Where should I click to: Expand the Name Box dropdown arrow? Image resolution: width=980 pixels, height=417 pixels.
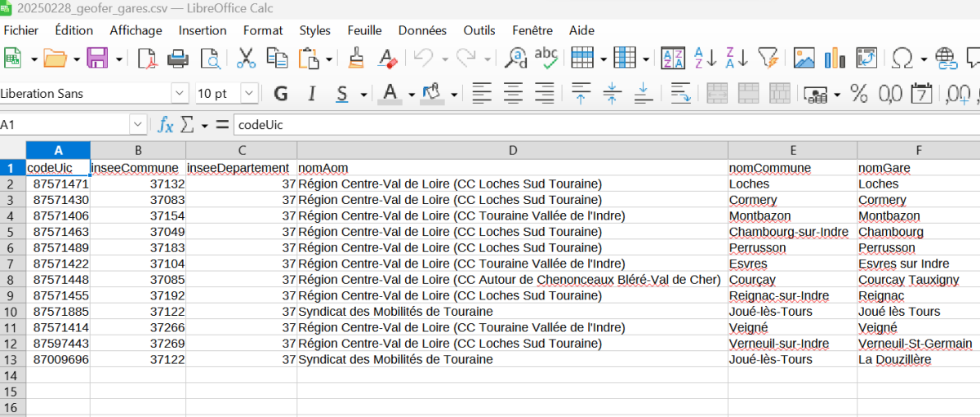[137, 125]
